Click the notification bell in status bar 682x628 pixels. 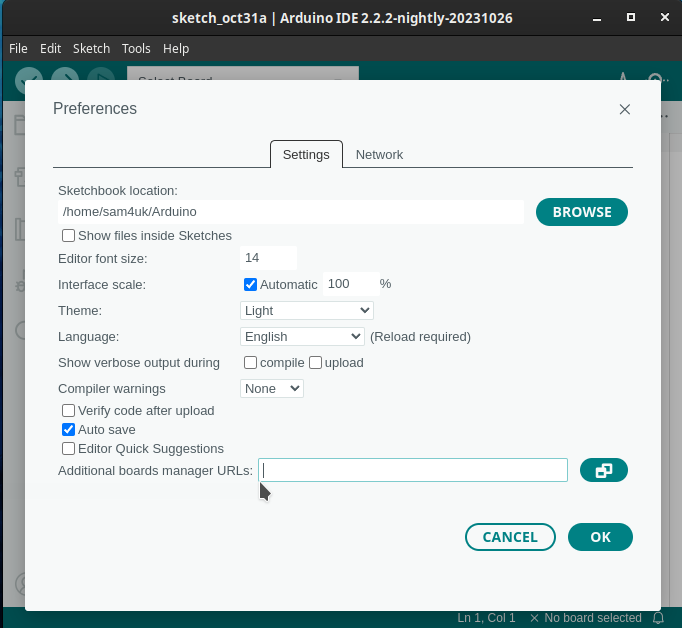coord(659,618)
